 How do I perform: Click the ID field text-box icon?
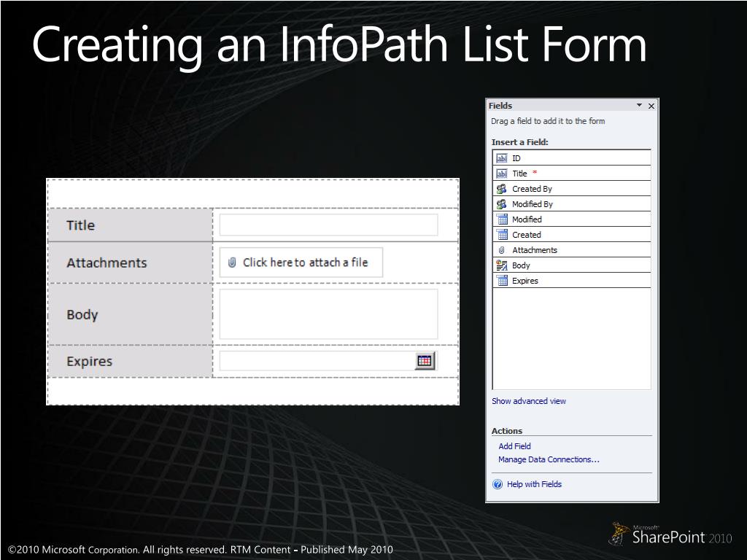502,158
